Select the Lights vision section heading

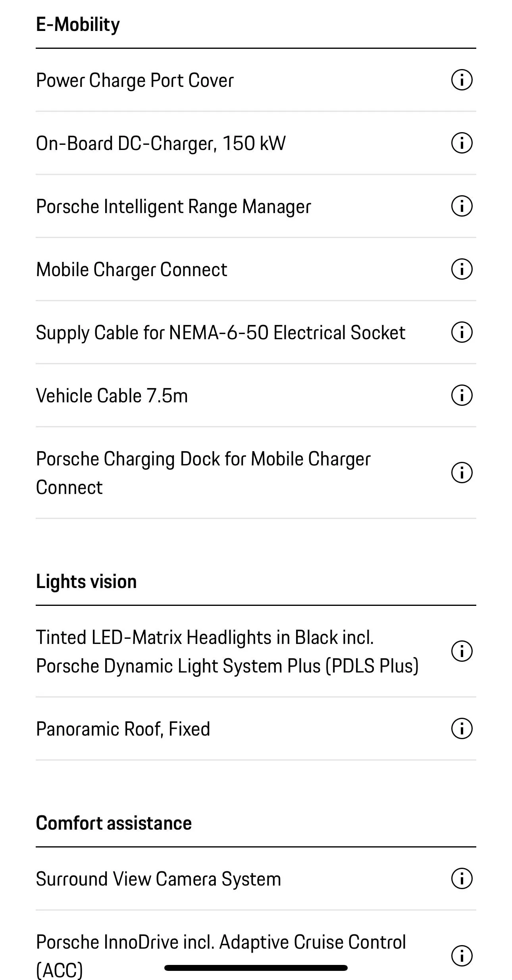coord(86,582)
